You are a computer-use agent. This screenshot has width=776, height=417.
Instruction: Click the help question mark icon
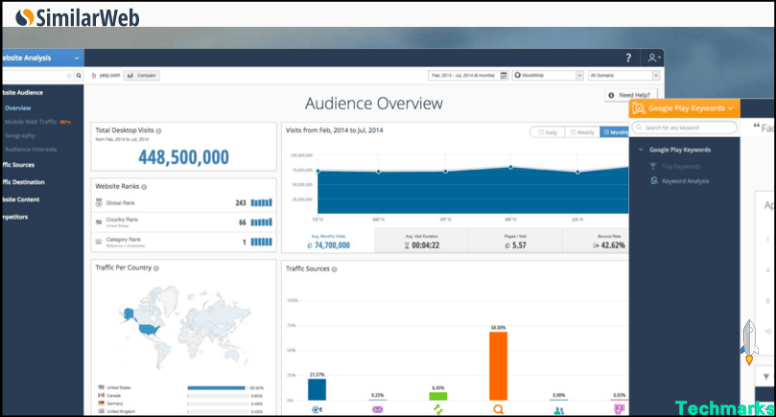[x=628, y=58]
